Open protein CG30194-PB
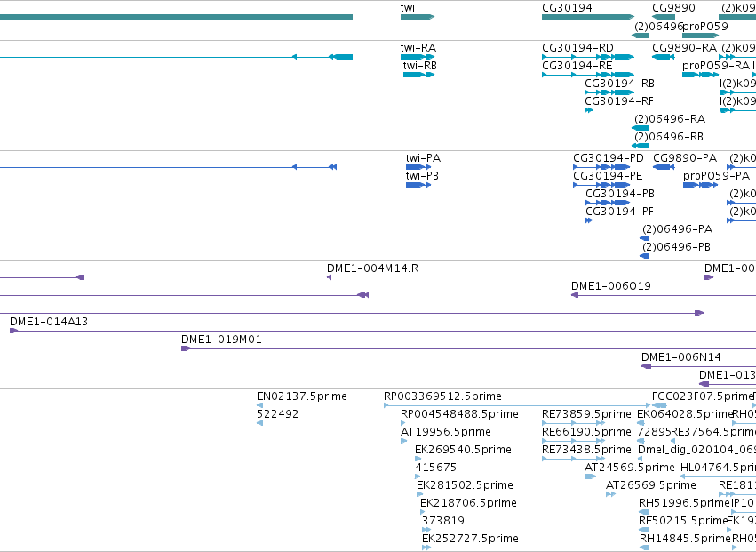756x552 pixels. (620, 194)
